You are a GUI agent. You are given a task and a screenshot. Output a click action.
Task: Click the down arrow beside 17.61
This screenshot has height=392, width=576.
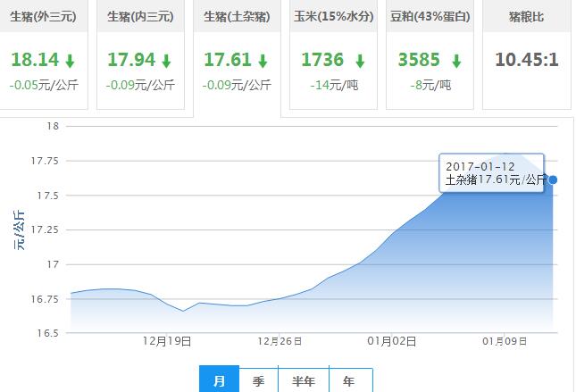coord(263,61)
